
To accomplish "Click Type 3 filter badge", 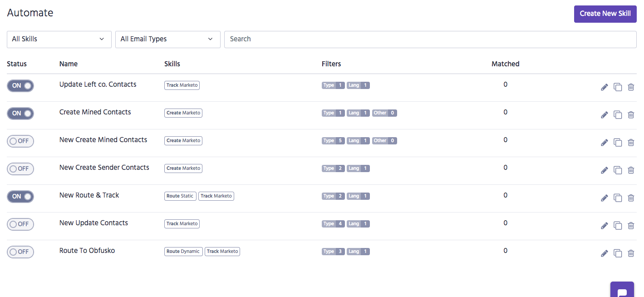I will click(333, 252).
